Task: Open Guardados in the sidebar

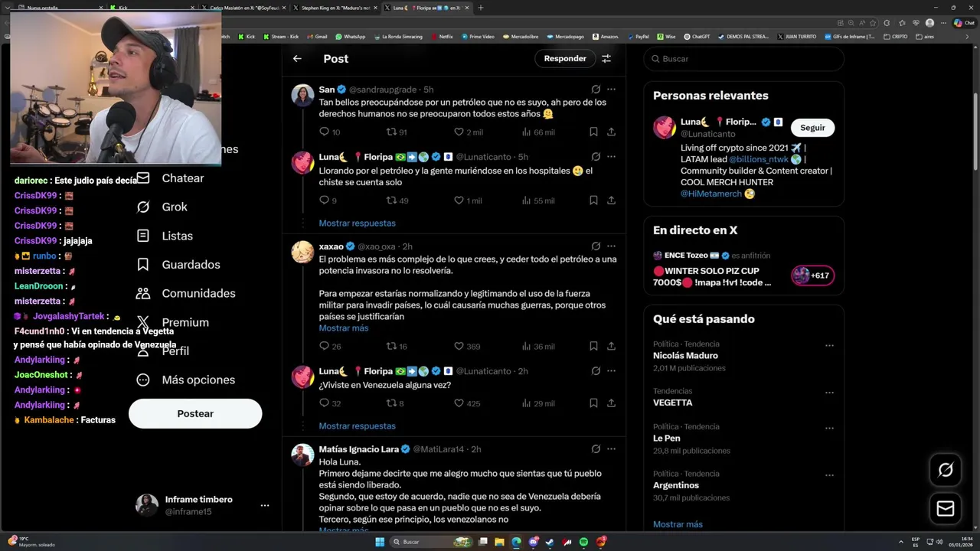Action: [x=178, y=265]
